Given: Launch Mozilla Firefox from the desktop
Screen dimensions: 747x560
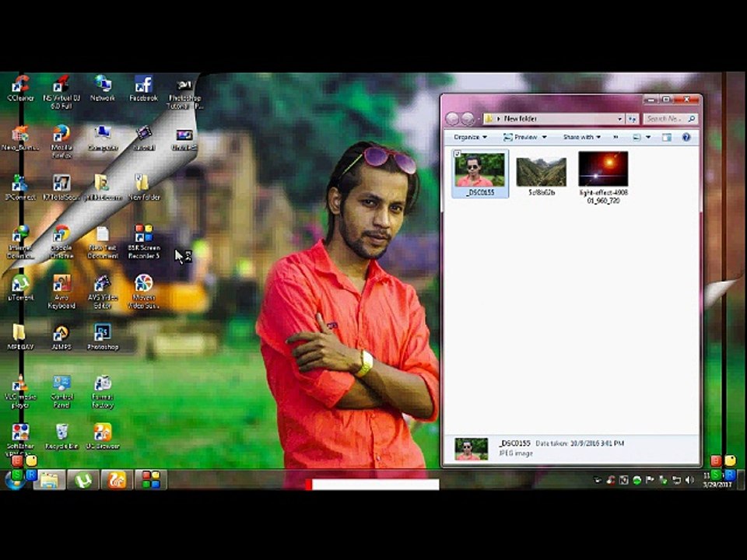Looking at the screenshot, I should [x=61, y=142].
